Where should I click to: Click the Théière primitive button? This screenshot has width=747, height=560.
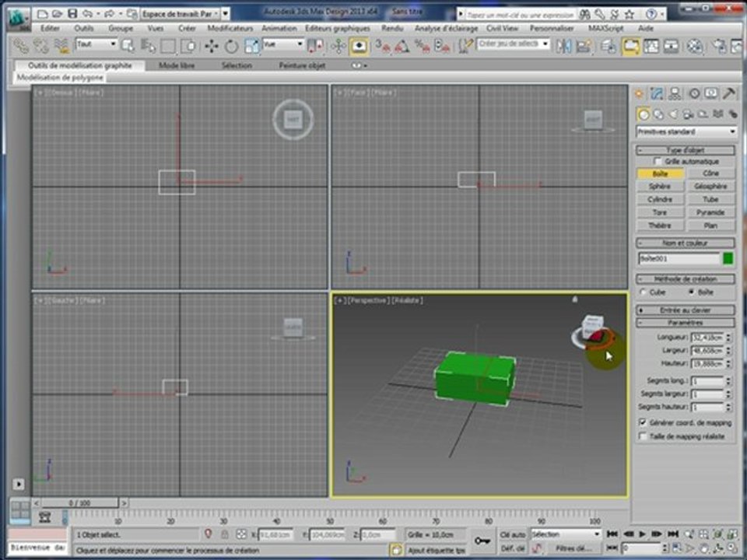pyautogui.click(x=660, y=226)
